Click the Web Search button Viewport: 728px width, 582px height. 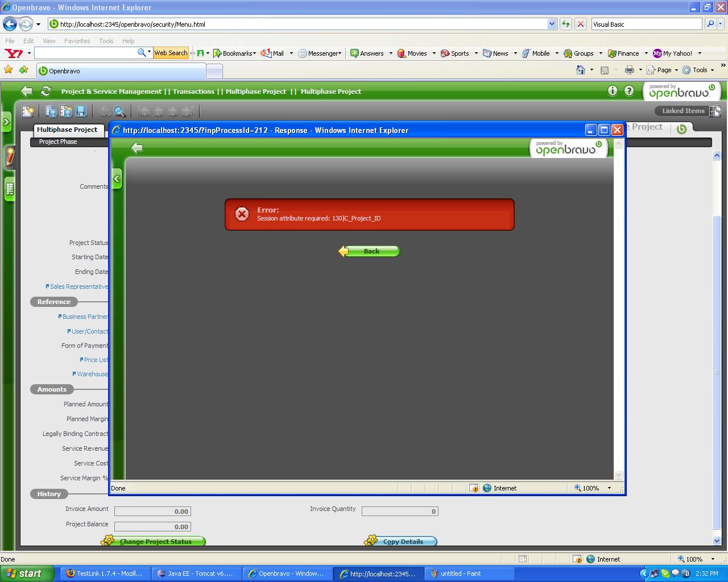(171, 53)
